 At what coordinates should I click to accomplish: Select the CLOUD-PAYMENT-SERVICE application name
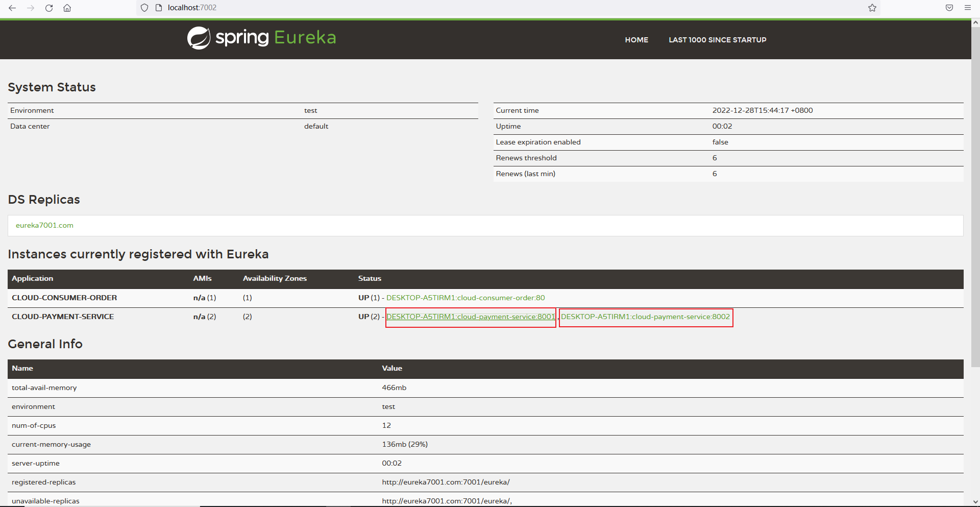pos(63,317)
